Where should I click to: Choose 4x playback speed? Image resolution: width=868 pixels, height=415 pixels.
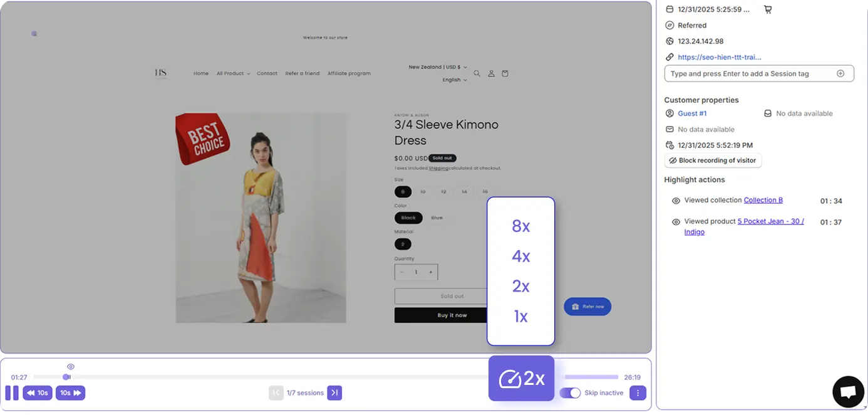pos(521,256)
